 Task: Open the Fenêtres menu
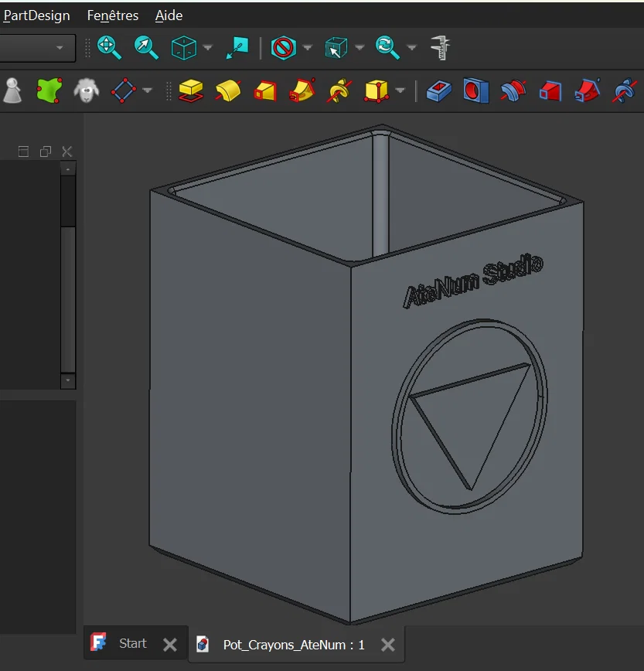[x=113, y=15]
